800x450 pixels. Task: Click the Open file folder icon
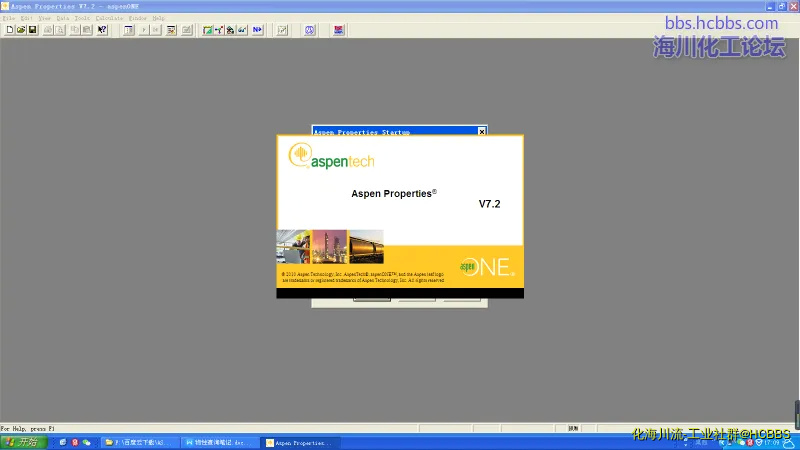tap(20, 30)
